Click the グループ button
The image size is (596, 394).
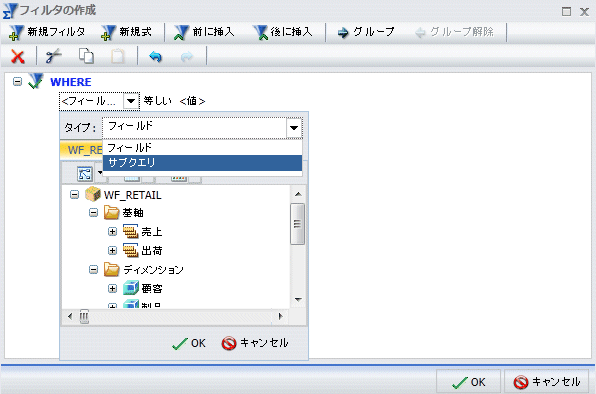coord(366,32)
